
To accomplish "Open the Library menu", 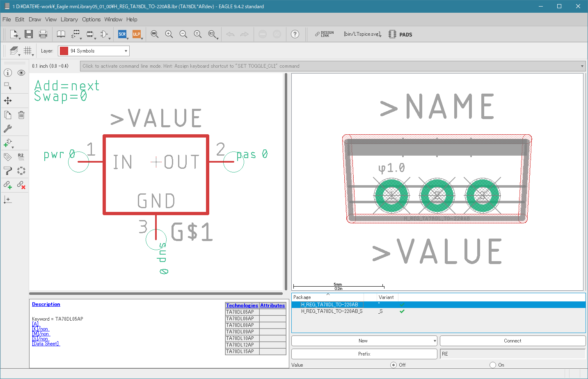I will [69, 19].
